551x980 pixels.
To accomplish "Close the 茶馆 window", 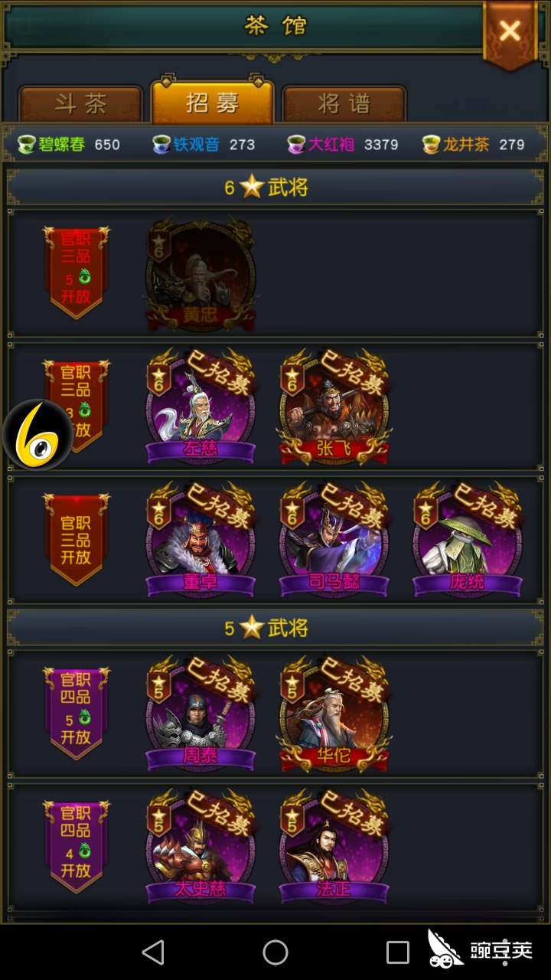I will (510, 32).
